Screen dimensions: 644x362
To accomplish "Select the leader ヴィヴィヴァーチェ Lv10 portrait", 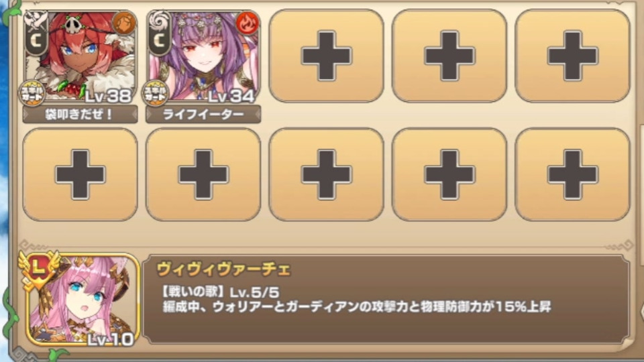I will click(82, 300).
